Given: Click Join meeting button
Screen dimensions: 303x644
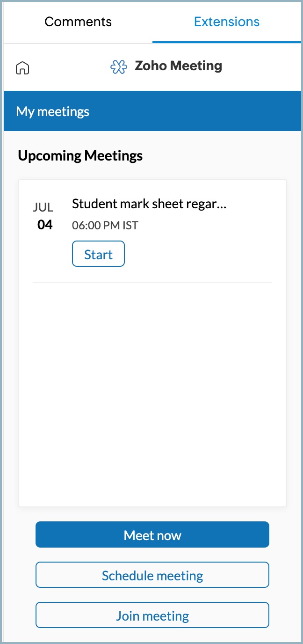Looking at the screenshot, I should (152, 615).
